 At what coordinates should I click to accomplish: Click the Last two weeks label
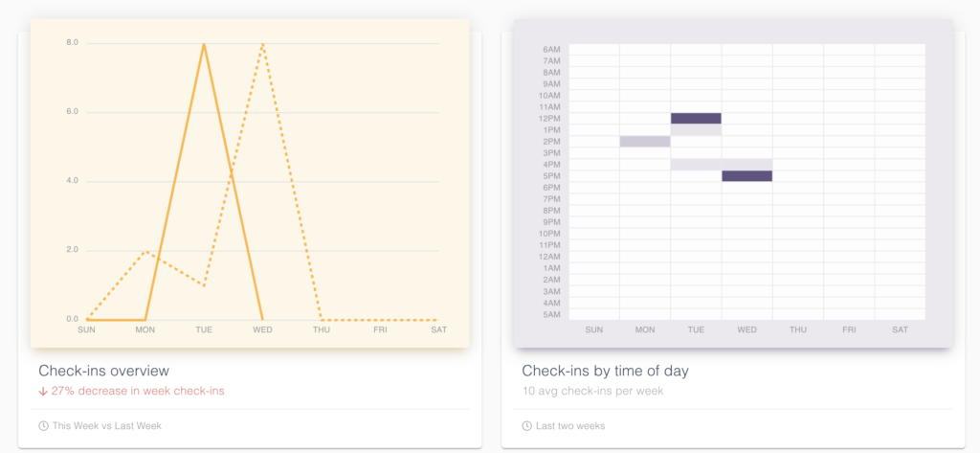[570, 425]
